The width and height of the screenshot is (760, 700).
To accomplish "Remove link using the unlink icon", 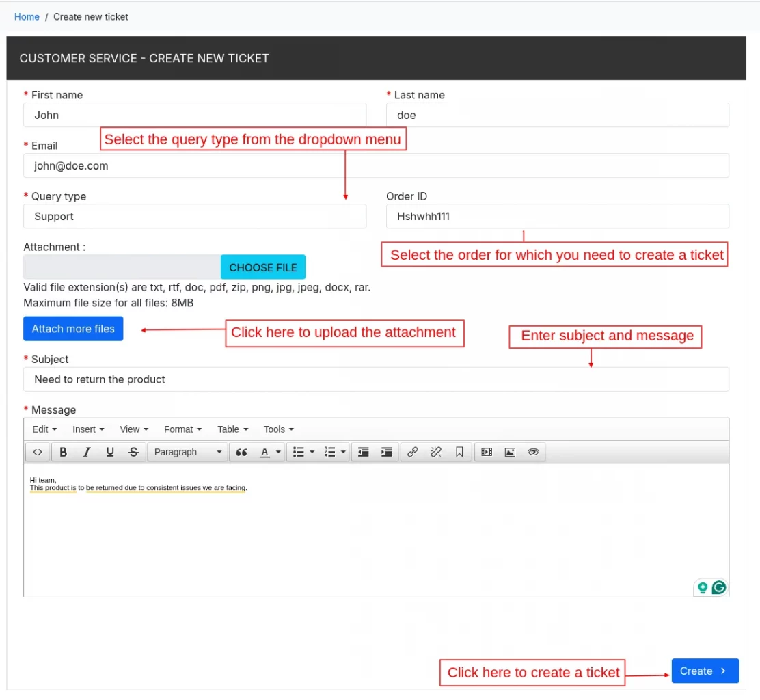I will (x=436, y=453).
